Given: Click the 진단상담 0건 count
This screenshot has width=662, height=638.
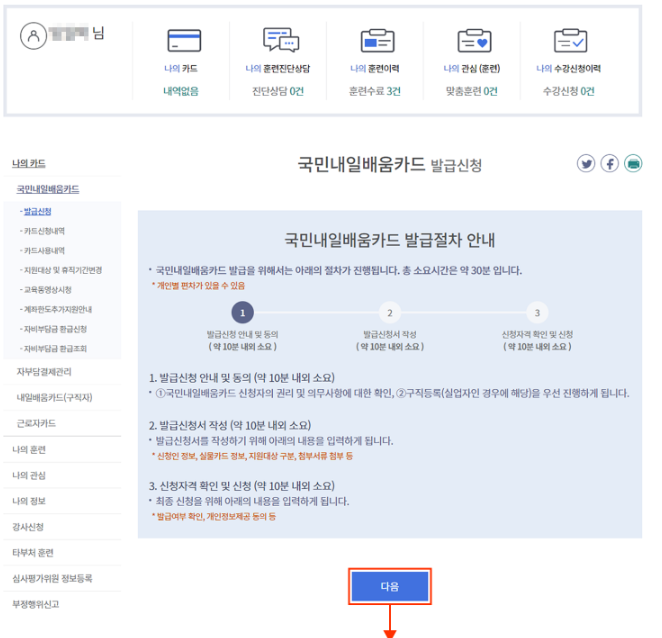Looking at the screenshot, I should coord(278,91).
